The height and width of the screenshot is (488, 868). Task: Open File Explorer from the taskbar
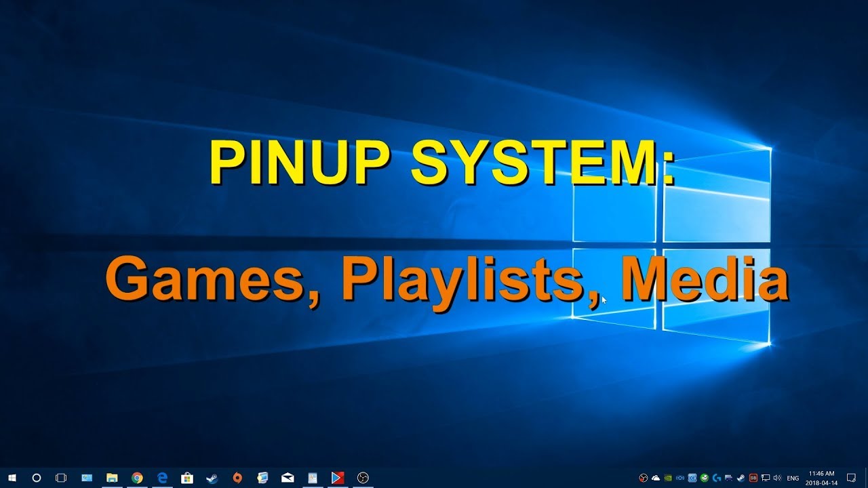112,478
